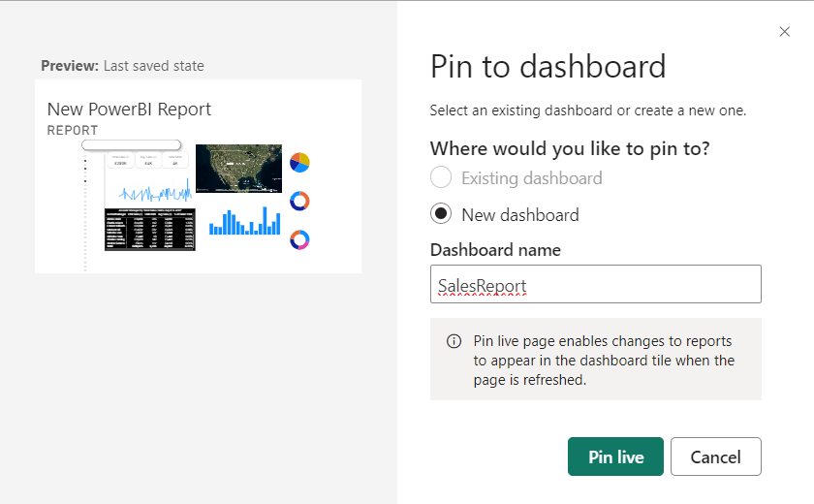Click the blue bar chart in preview
Viewport: 814px width, 504px height.
[x=244, y=221]
